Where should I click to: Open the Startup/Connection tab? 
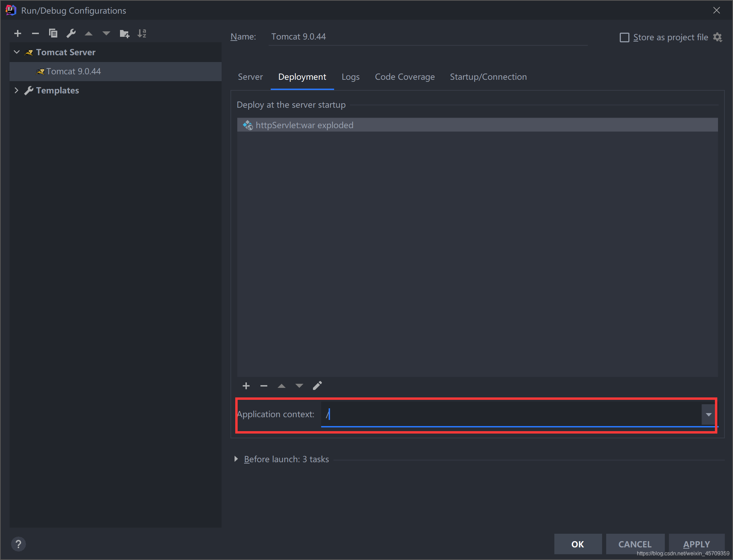488,77
